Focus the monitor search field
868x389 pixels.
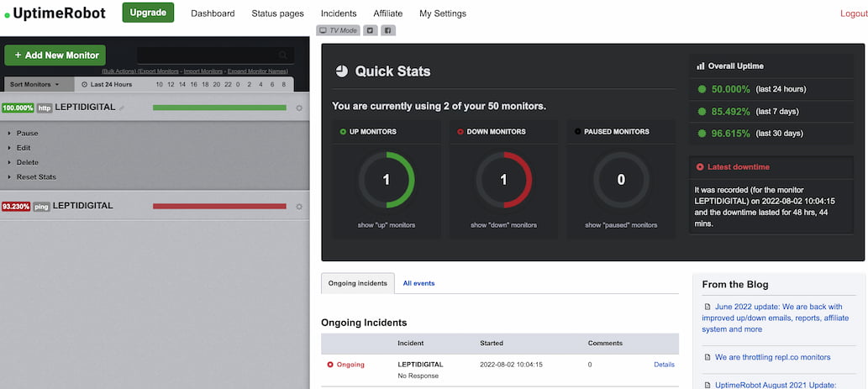215,55
